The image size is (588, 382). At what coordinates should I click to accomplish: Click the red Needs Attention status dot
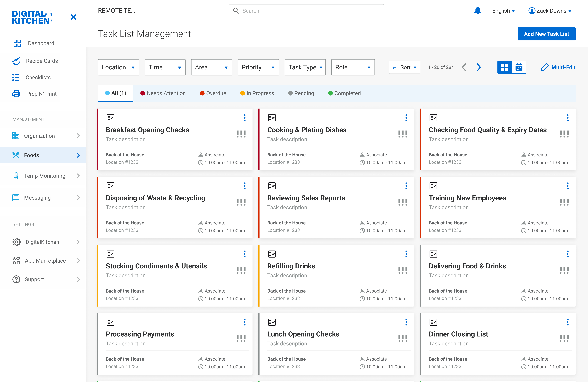143,93
